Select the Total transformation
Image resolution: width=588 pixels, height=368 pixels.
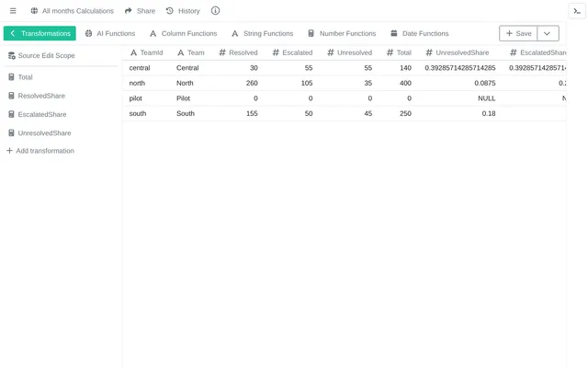[20, 77]
